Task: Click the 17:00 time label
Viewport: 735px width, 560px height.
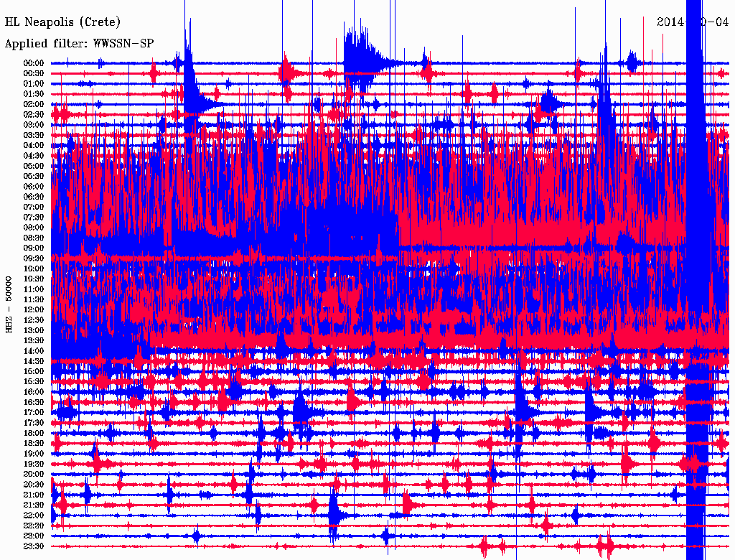Action: click(34, 413)
